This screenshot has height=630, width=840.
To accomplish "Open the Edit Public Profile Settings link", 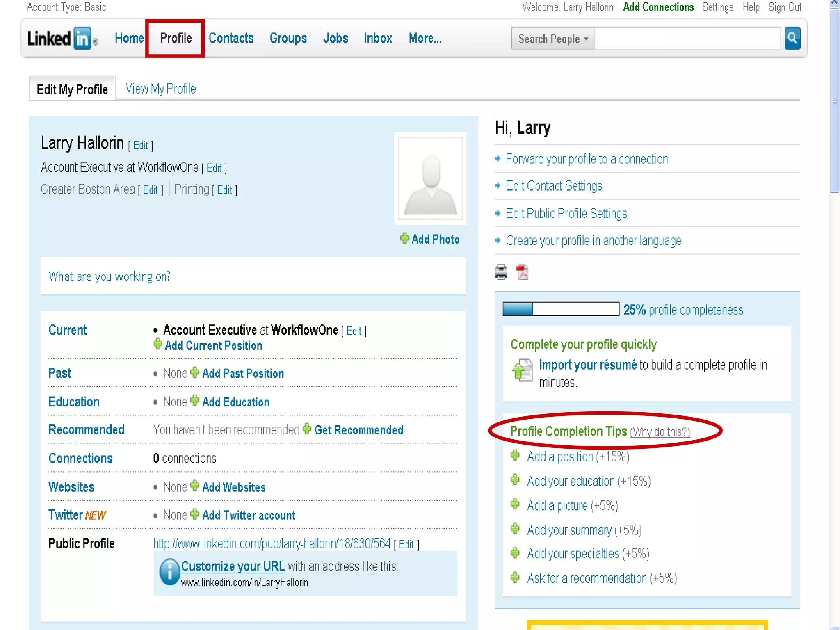I will pos(566,213).
